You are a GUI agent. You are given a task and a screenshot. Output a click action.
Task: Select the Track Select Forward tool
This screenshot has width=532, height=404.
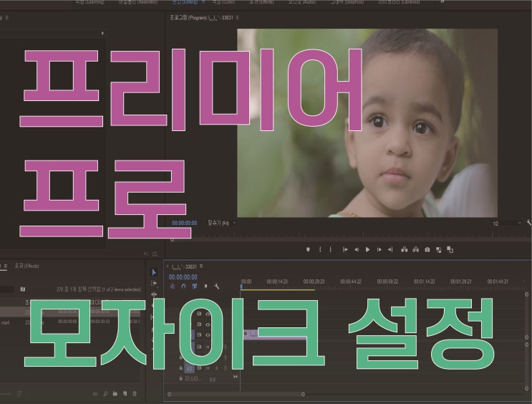[x=154, y=283]
